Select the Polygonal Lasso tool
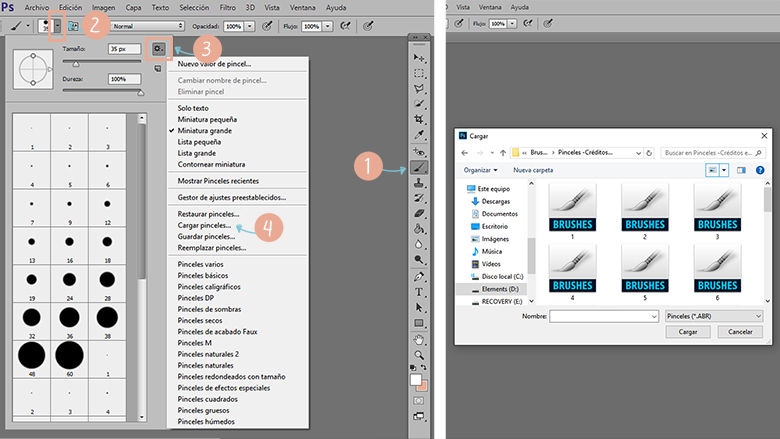 click(419, 88)
